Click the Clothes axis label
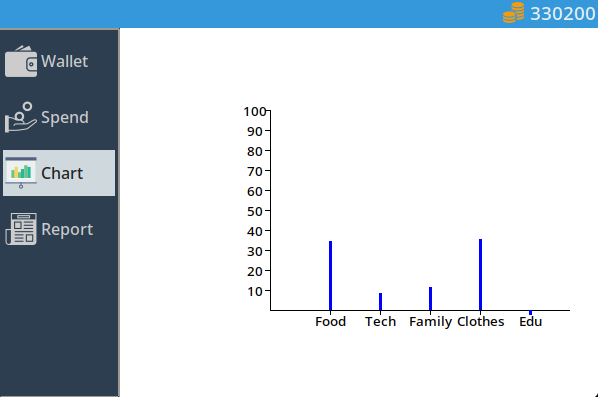This screenshot has width=598, height=397. (x=481, y=321)
